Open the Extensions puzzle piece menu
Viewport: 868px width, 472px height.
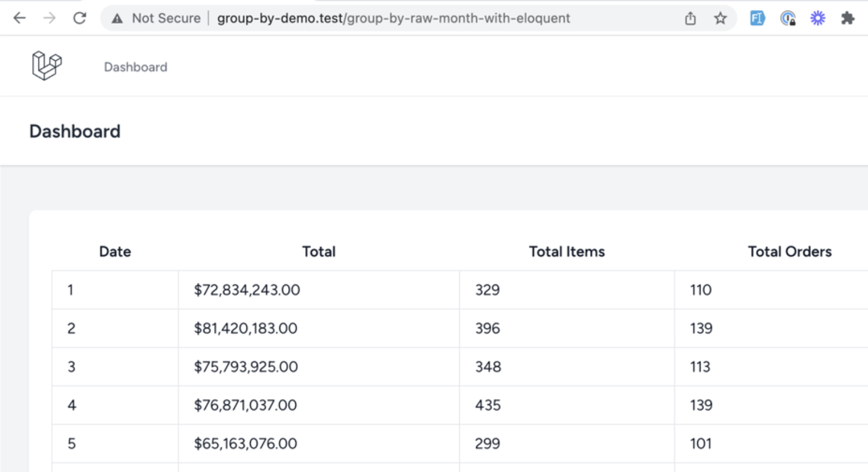coord(848,18)
